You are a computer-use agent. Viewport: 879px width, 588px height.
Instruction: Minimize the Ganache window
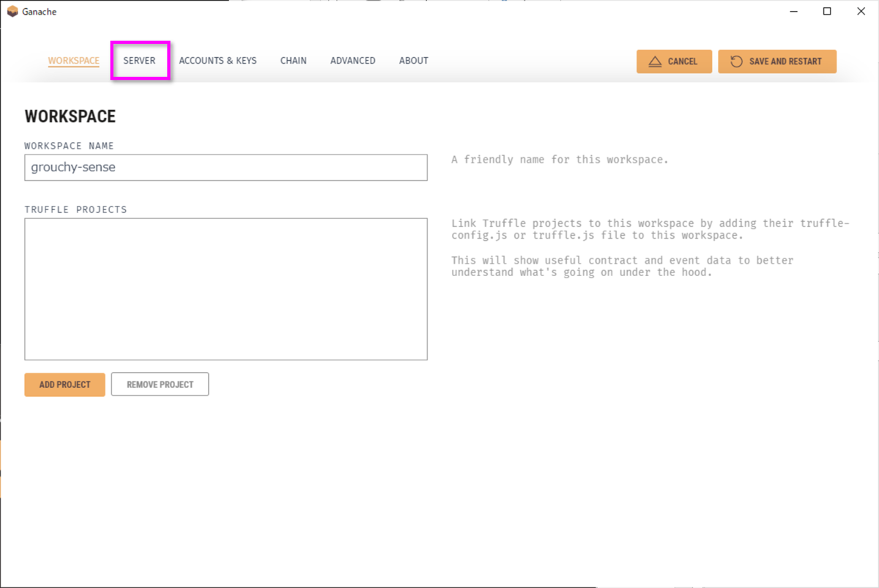(x=794, y=11)
